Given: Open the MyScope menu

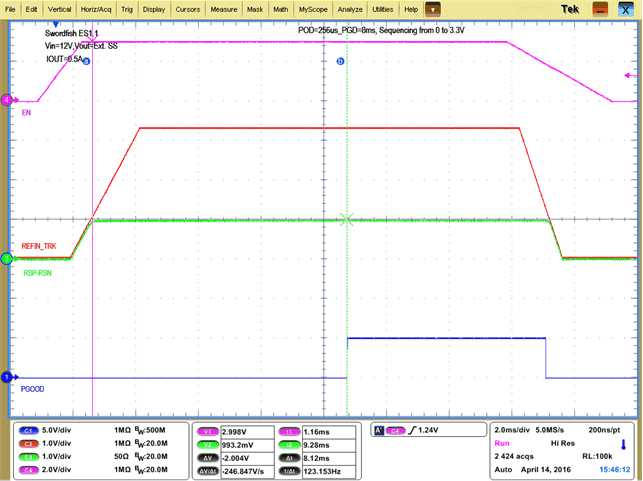Looking at the screenshot, I should pos(313,9).
